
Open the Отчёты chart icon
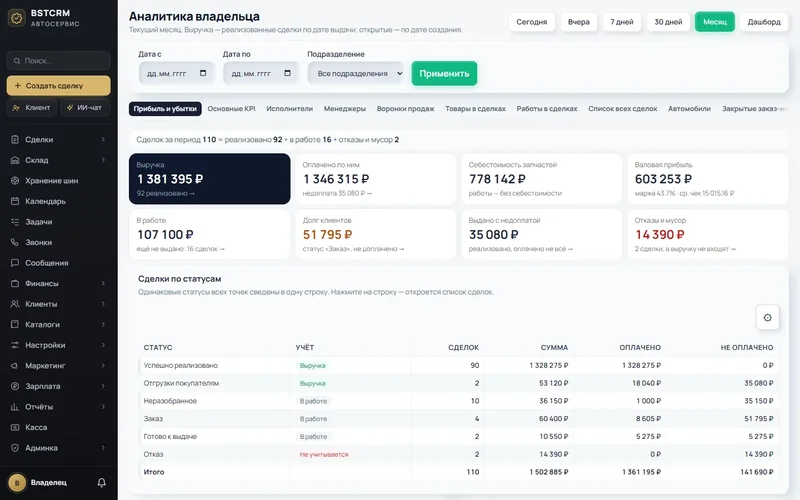click(x=15, y=407)
